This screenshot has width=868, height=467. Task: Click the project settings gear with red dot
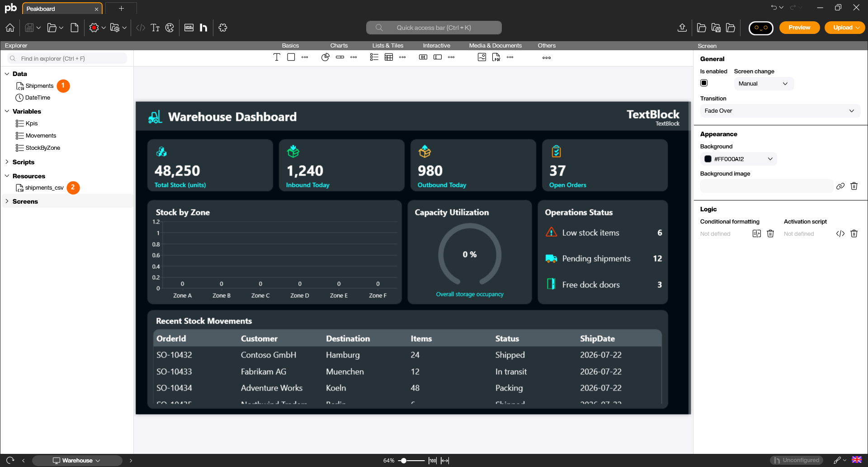point(94,28)
